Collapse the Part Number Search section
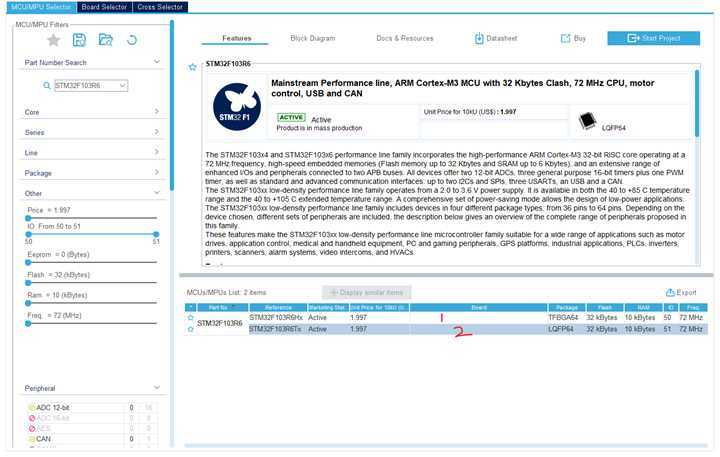The width and height of the screenshot is (720, 457). 157,62
